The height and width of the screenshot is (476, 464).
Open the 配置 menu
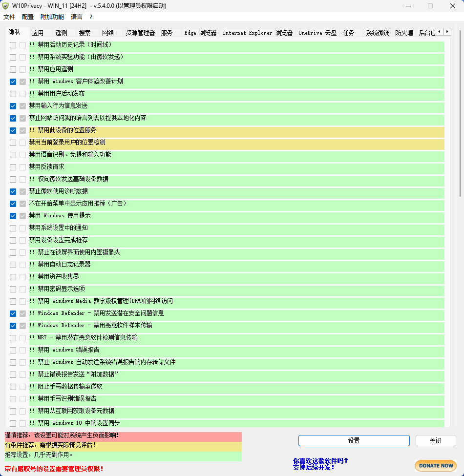(28, 17)
